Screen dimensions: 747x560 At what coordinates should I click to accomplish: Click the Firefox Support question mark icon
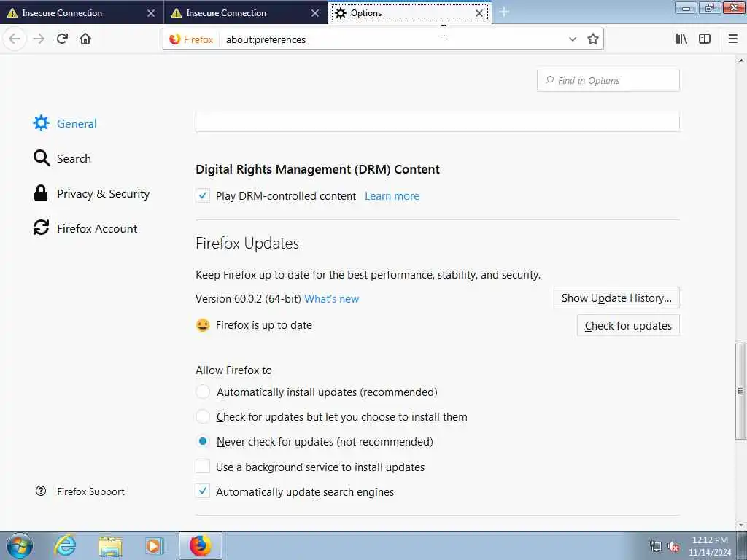41,491
